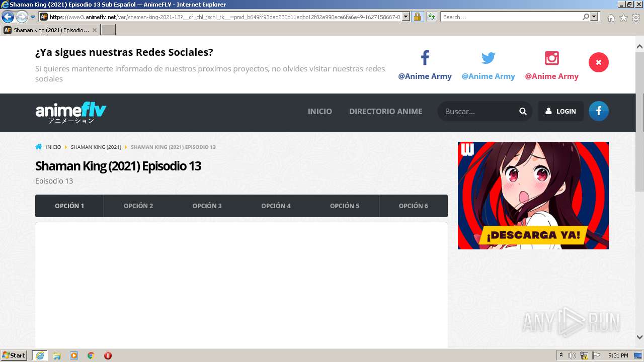
Task: Select the Shaman King (2021) Episodio browser tab
Action: (50, 30)
